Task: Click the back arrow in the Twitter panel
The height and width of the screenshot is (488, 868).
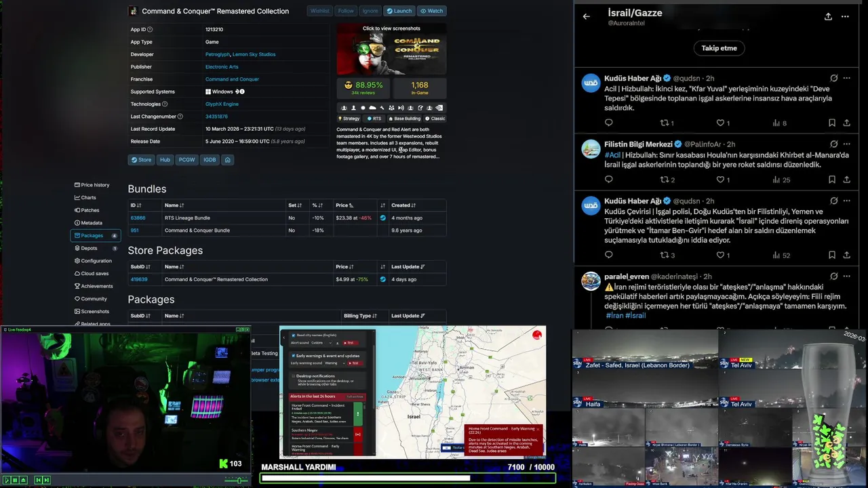Action: pyautogui.click(x=587, y=17)
